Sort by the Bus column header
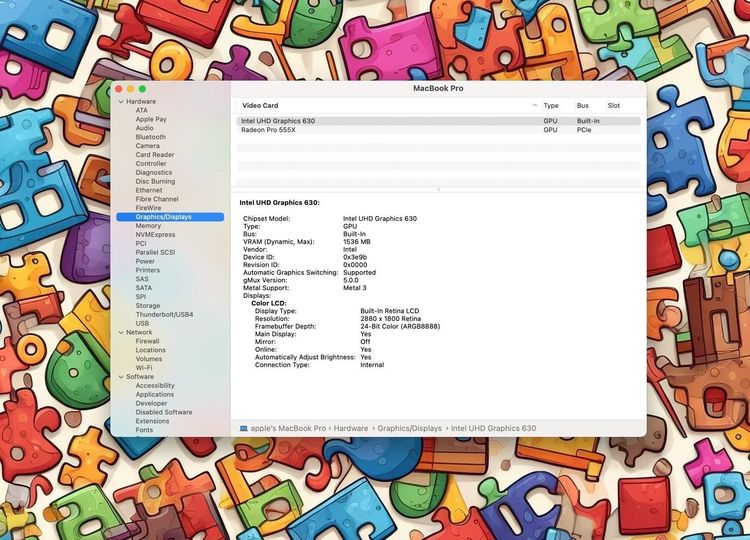This screenshot has width=750, height=540. [x=583, y=106]
